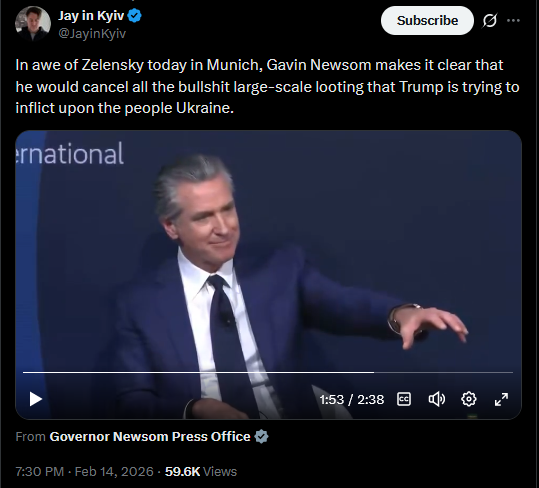Open Governor Newsom Press Office source link
Screen dimensions: 539x488
click(x=150, y=436)
